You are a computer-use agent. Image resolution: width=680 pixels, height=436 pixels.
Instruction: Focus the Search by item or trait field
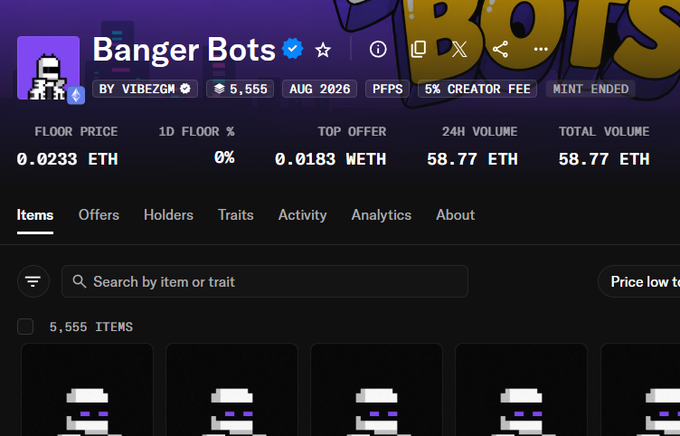[x=265, y=282]
